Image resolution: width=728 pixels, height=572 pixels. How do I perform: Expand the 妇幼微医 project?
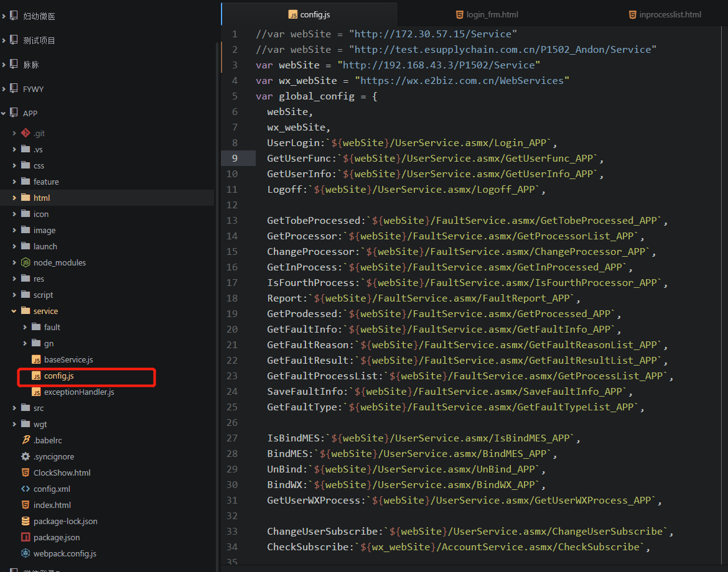click(x=4, y=16)
